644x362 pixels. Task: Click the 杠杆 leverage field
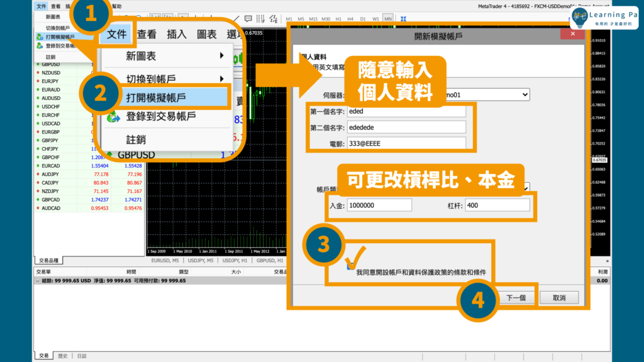point(497,206)
